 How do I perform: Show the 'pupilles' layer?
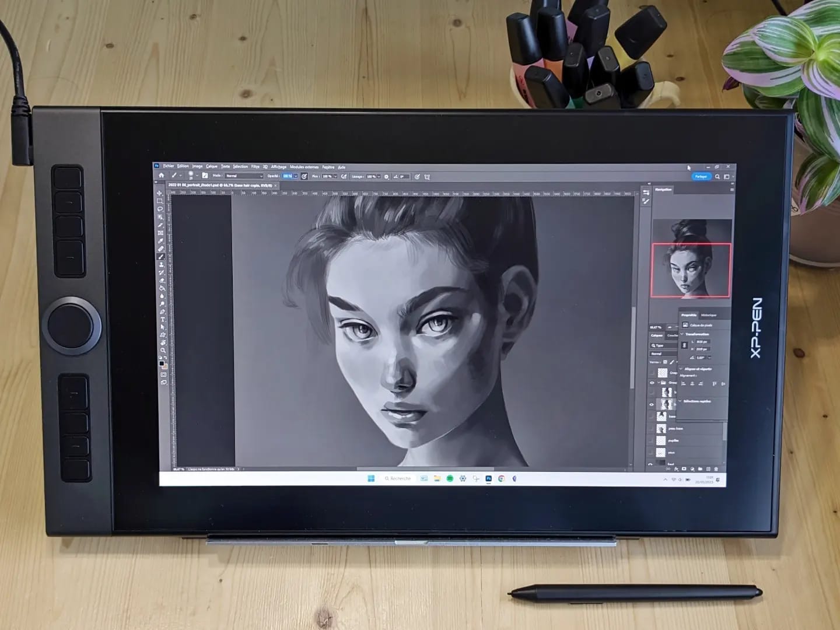click(652, 440)
